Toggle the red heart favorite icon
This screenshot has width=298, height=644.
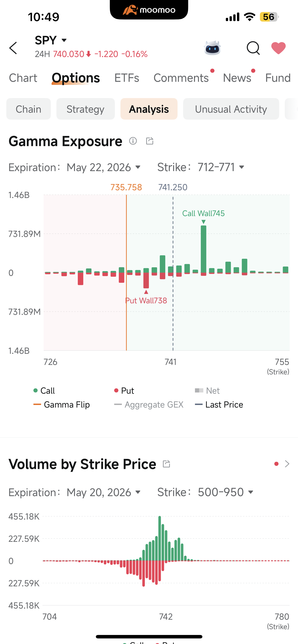(x=279, y=48)
